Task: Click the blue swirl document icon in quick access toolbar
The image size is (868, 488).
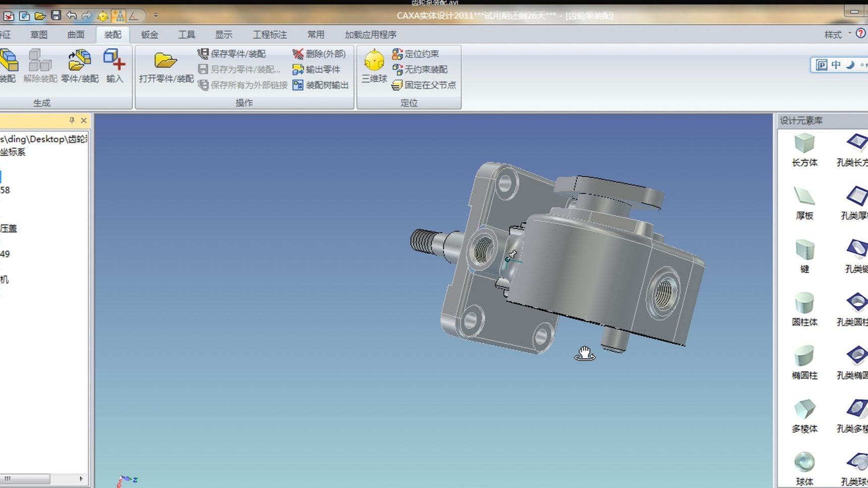Action: 24,16
